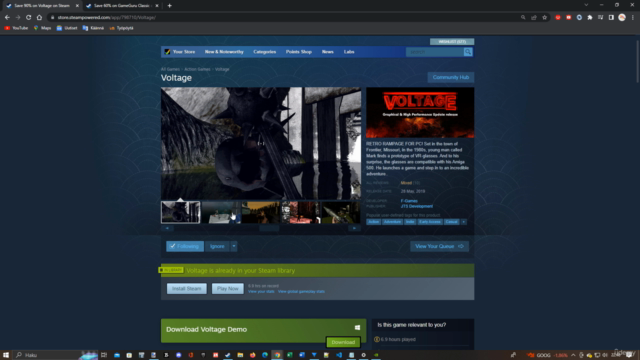The width and height of the screenshot is (640, 360).
Task: Click View Your Queue
Action: [x=439, y=246]
